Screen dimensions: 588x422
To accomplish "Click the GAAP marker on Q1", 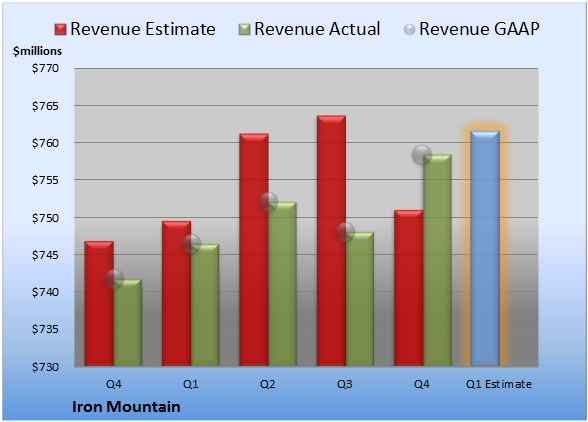I will (x=191, y=244).
